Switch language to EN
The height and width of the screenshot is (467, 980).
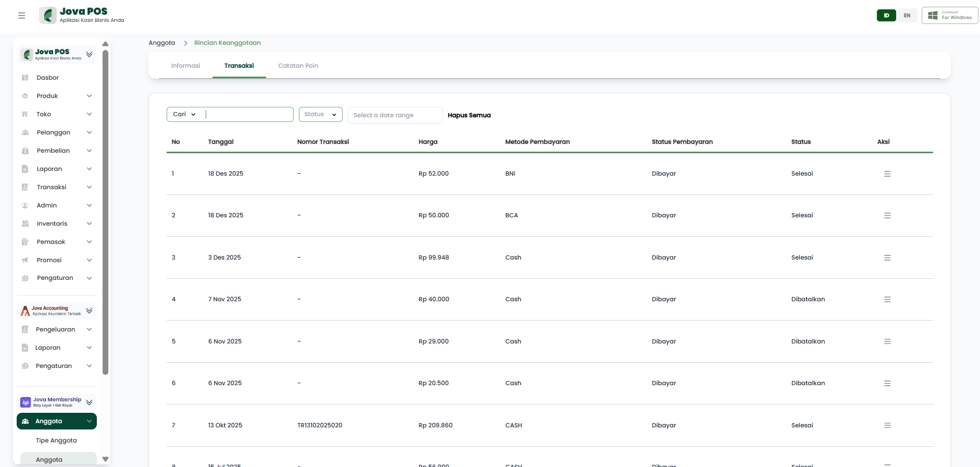[907, 16]
